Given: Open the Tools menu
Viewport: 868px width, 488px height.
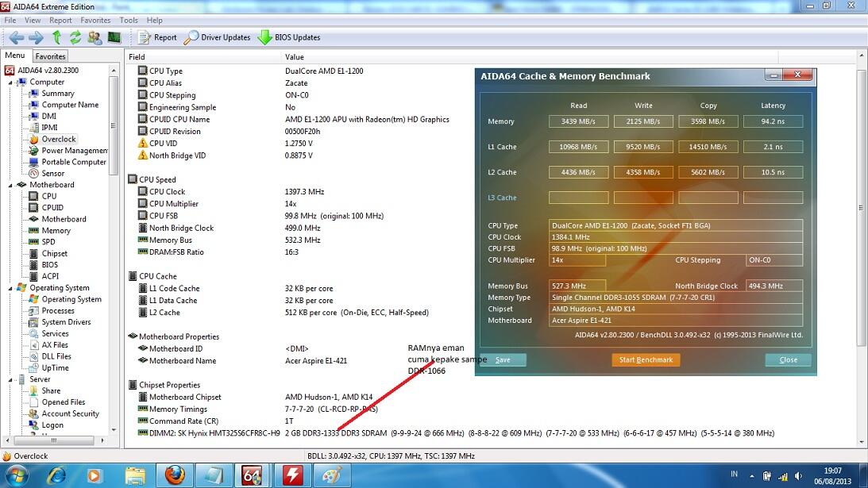Looking at the screenshot, I should (129, 20).
